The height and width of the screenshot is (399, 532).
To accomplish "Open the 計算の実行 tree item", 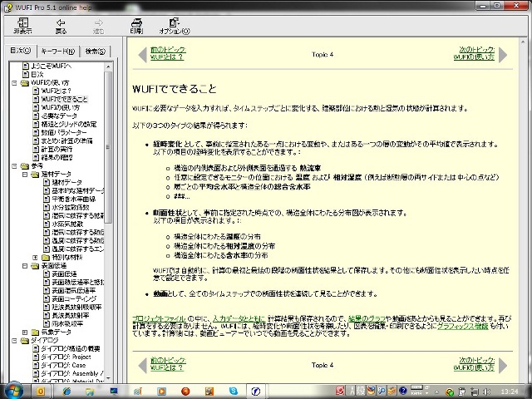I will tap(57, 149).
